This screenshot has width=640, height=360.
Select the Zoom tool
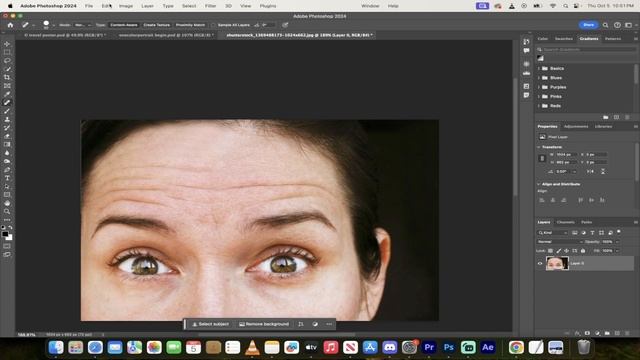(7, 211)
